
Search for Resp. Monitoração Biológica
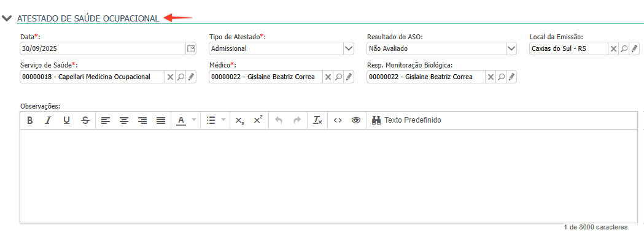click(x=501, y=77)
